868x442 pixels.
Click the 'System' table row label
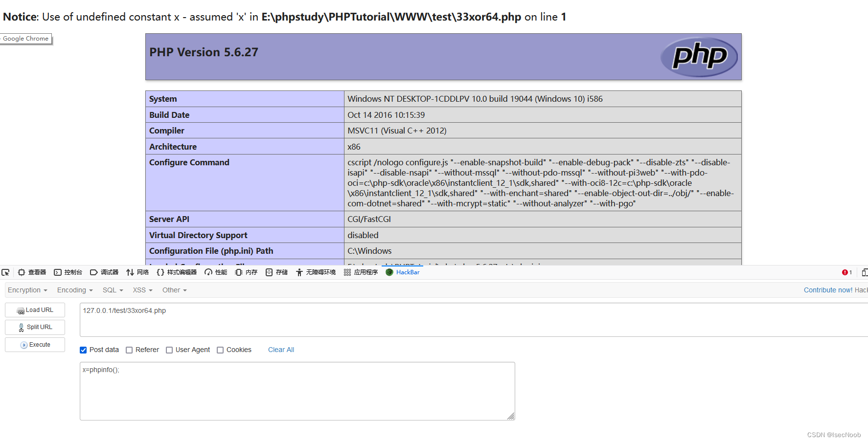coord(163,99)
